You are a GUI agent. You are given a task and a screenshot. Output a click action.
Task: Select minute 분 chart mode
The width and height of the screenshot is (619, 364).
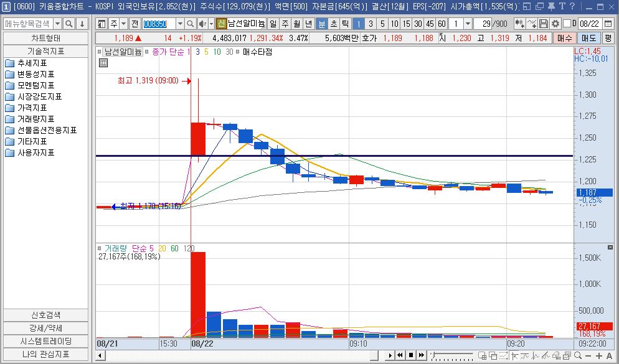tap(322, 24)
